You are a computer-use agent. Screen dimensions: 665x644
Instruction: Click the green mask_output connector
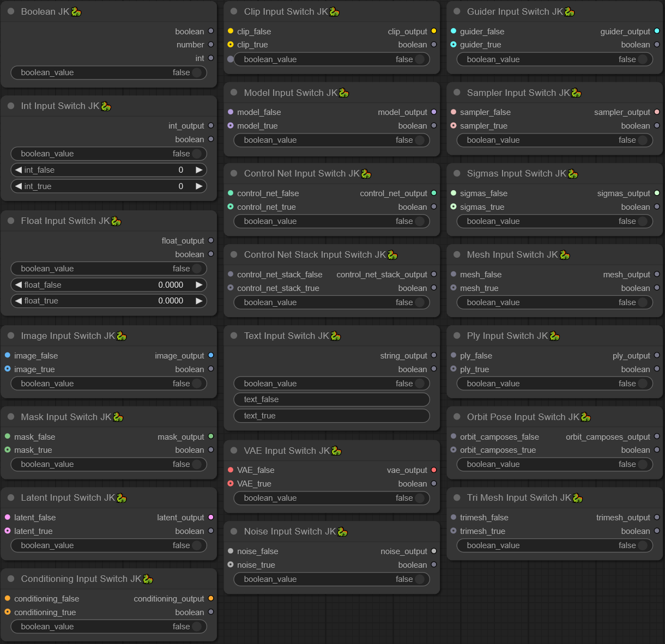(211, 436)
